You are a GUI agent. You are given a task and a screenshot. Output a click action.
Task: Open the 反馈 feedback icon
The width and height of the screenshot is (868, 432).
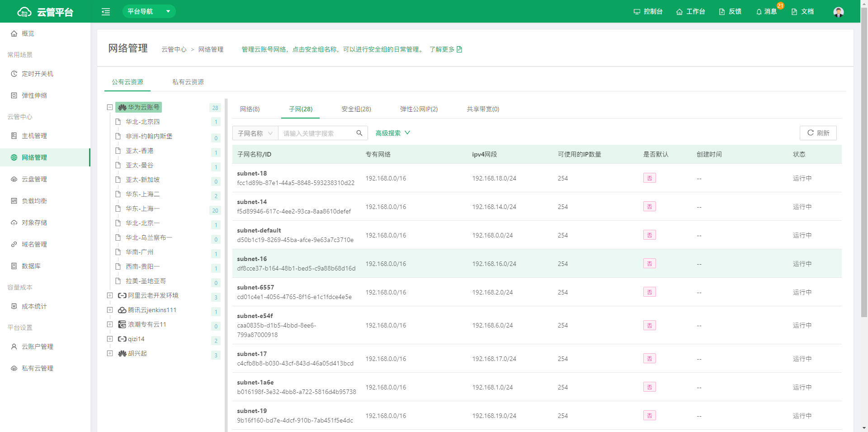722,12
